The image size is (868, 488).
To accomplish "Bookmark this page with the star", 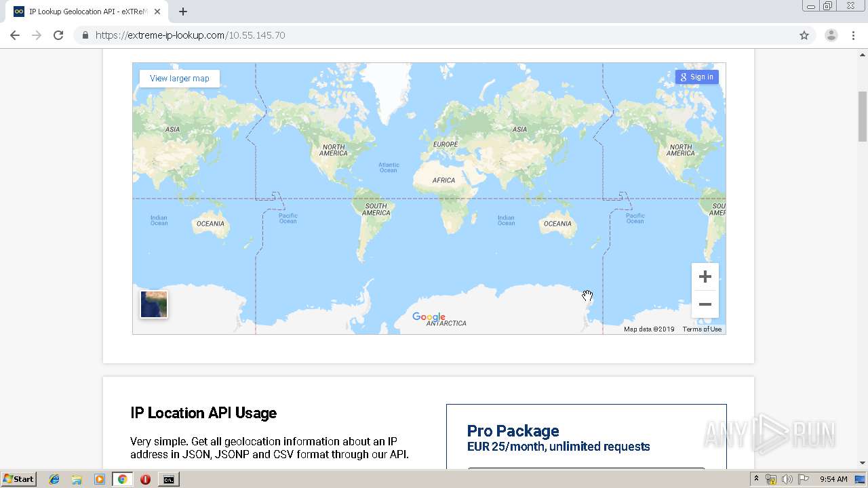I will [x=804, y=35].
